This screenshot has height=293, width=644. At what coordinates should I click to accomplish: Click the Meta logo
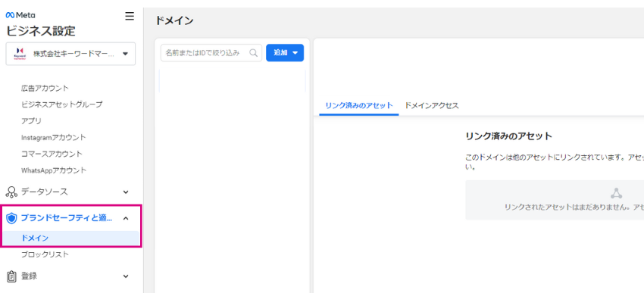point(20,15)
